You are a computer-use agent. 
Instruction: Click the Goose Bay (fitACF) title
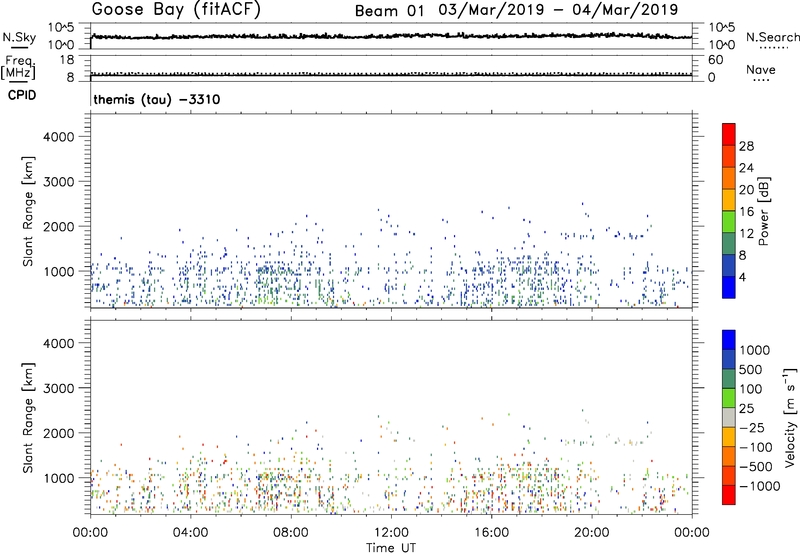(x=176, y=10)
